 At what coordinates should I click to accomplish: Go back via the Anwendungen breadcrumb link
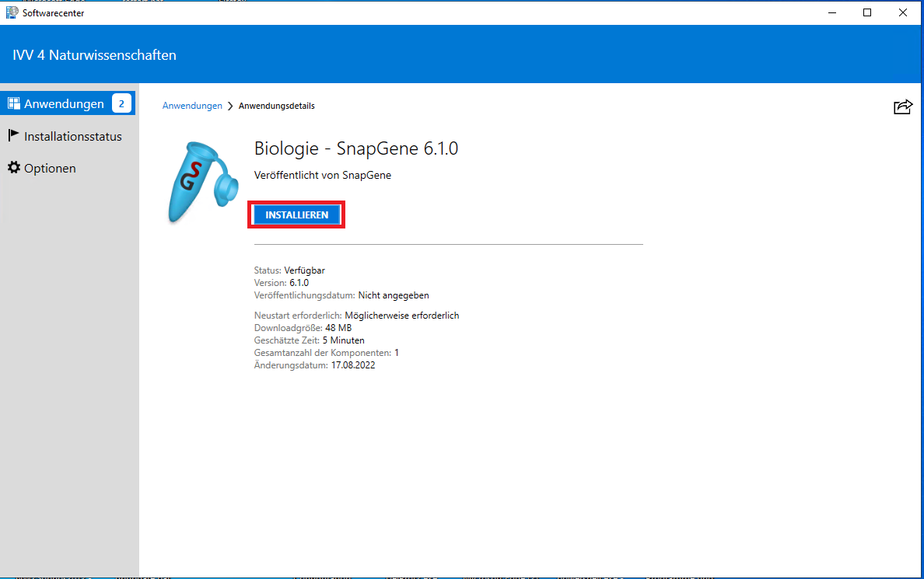click(192, 106)
